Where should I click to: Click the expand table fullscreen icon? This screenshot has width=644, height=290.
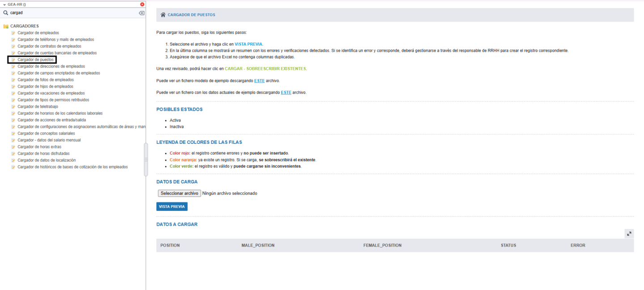(629, 234)
